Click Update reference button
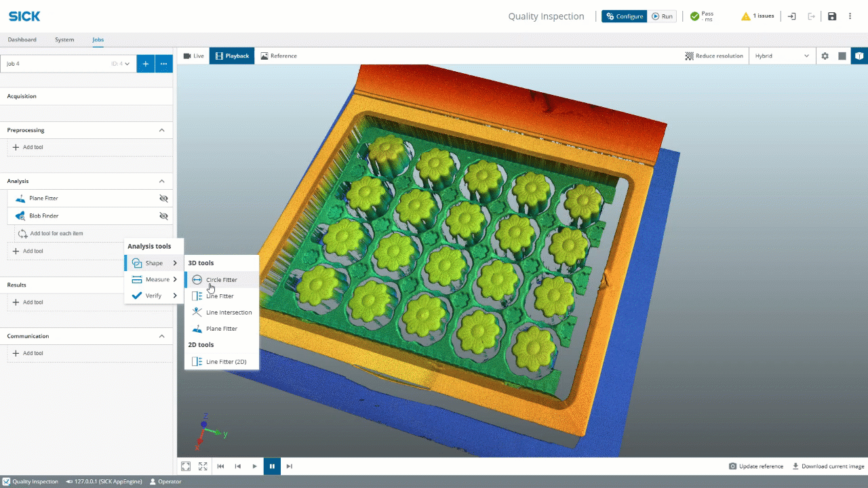868x488 pixels. (756, 466)
